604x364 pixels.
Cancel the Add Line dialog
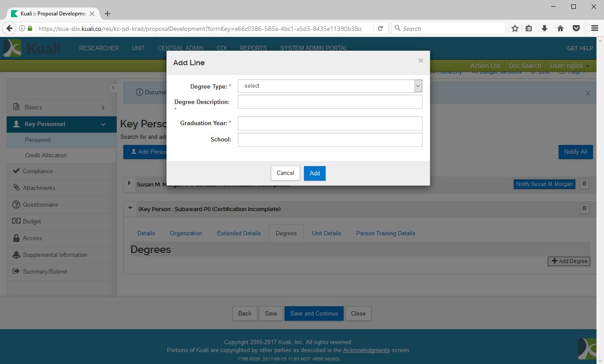(x=285, y=173)
